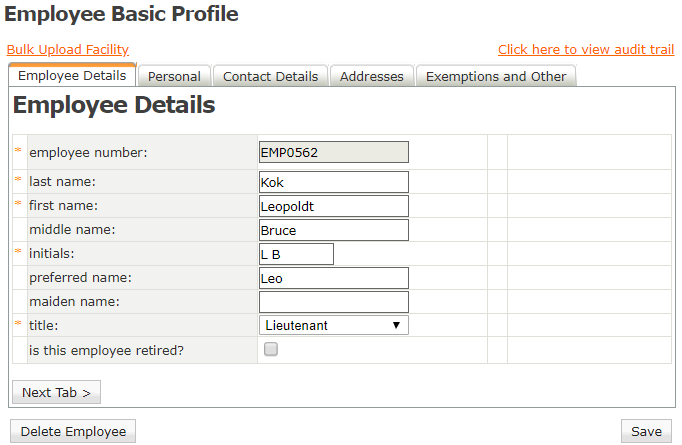This screenshot has height=445, width=682.
Task: Click the first name field with Leopoldt
Action: pyautogui.click(x=334, y=206)
